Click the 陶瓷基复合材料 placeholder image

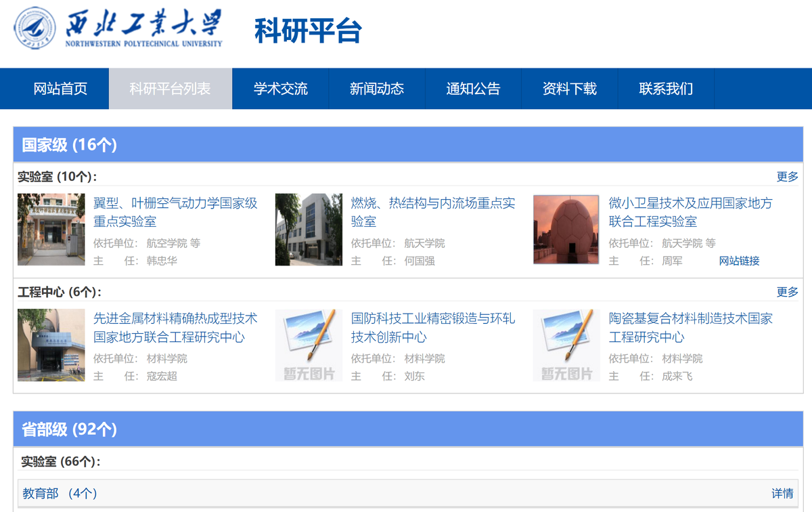pos(566,345)
